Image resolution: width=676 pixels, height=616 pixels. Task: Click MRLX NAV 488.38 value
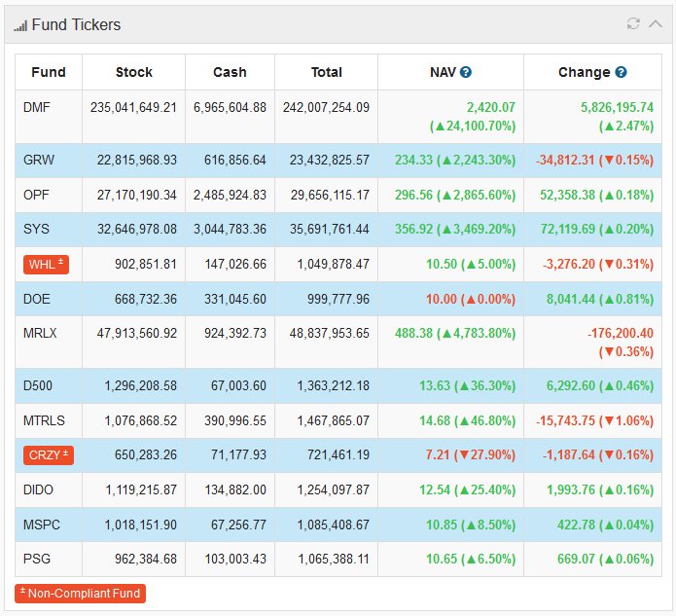click(413, 334)
